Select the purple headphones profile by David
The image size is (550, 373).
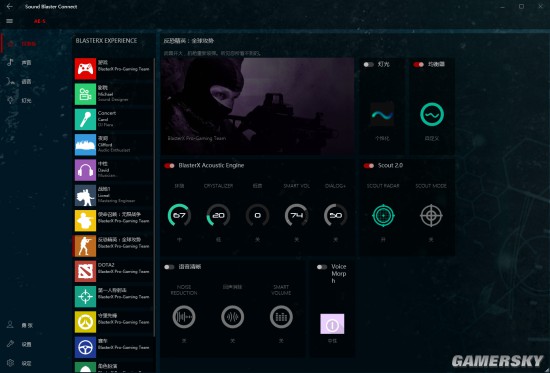(113, 170)
